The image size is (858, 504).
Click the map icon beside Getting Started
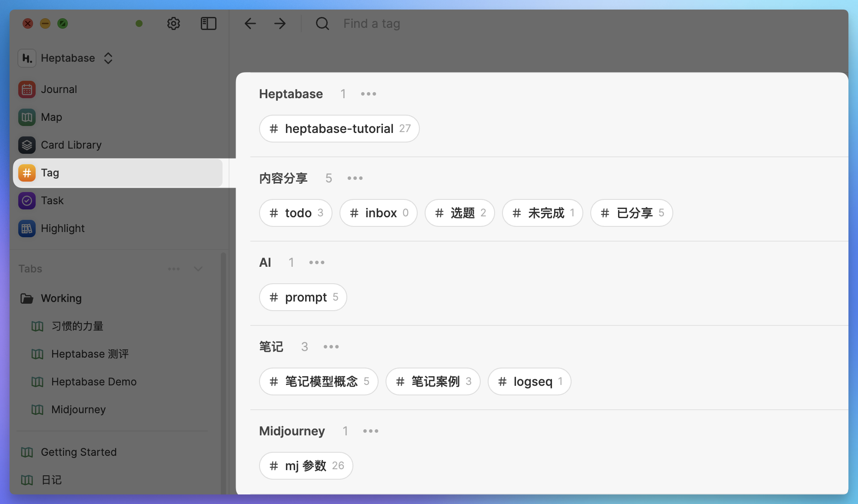[27, 452]
